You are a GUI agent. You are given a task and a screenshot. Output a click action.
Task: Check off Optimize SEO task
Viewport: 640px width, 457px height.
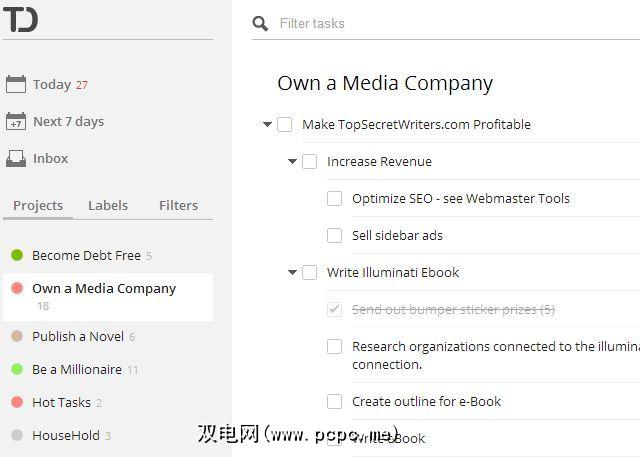coord(335,198)
